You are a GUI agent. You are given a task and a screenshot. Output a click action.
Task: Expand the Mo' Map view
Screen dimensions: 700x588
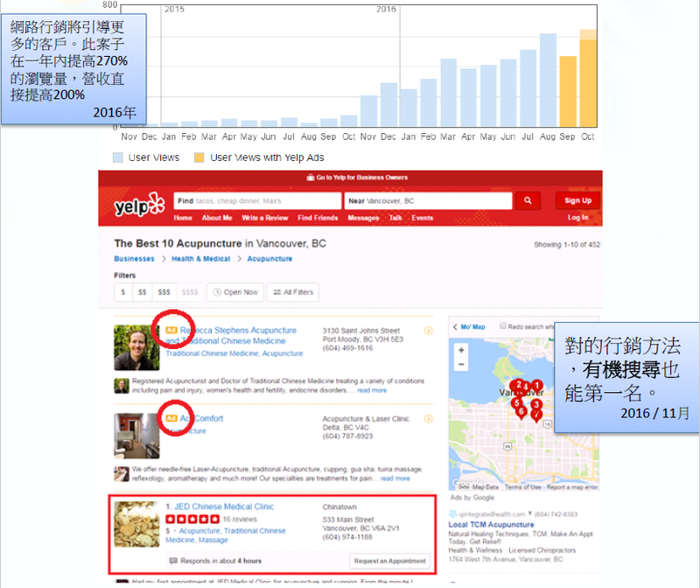470,327
